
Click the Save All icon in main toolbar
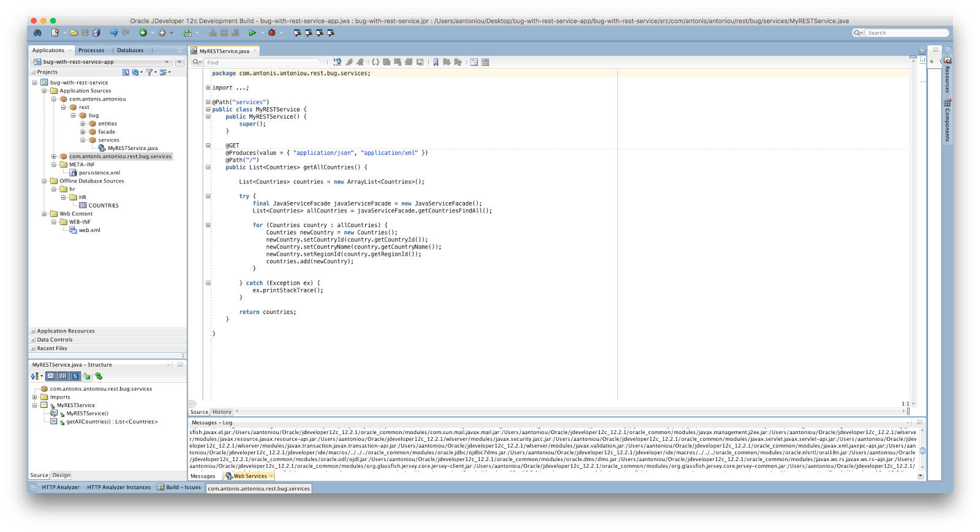pyautogui.click(x=96, y=33)
